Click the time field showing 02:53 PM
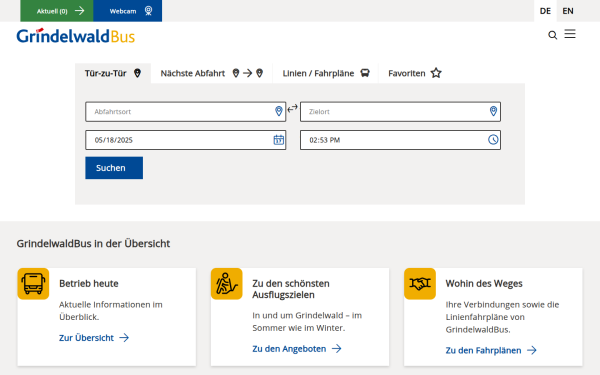This screenshot has height=375, width=600. tap(400, 140)
